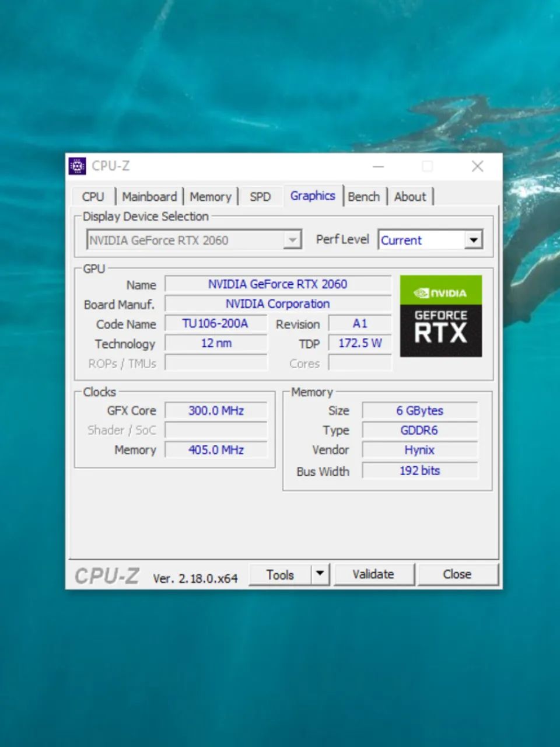Click the Technology value 12 nm
Screen dimensions: 560x747
click(x=216, y=343)
